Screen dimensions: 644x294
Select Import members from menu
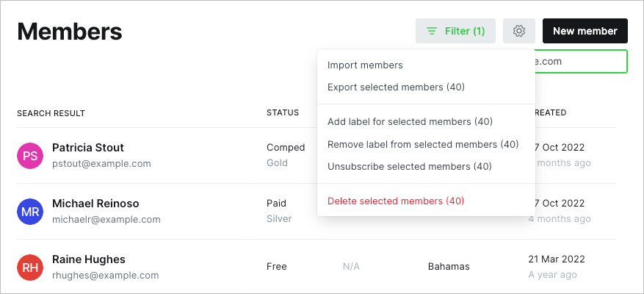point(365,65)
